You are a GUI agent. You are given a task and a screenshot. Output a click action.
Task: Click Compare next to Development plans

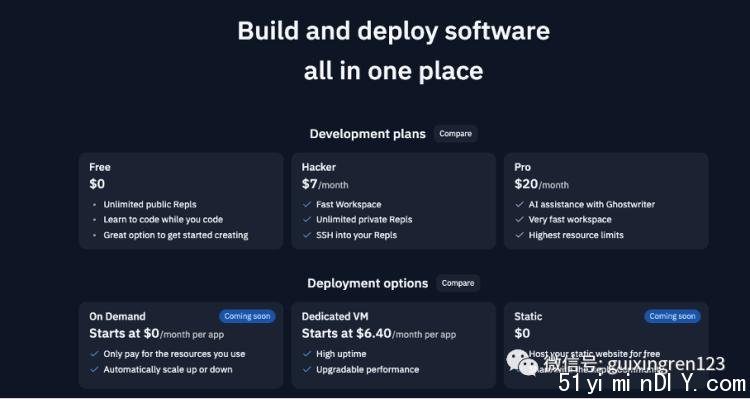click(x=455, y=134)
